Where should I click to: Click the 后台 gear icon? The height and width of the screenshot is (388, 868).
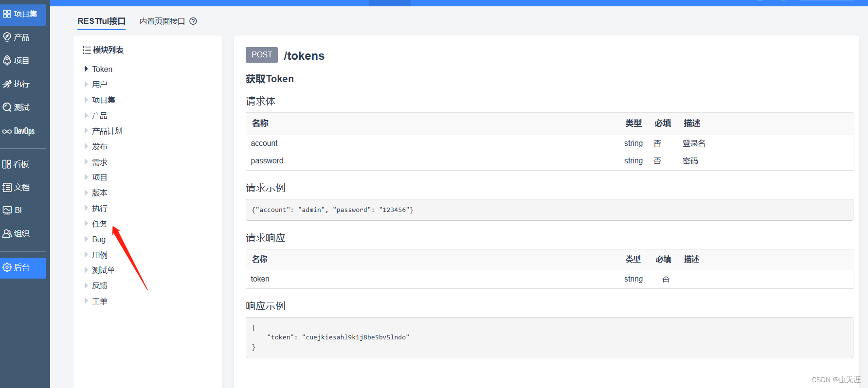[7, 267]
